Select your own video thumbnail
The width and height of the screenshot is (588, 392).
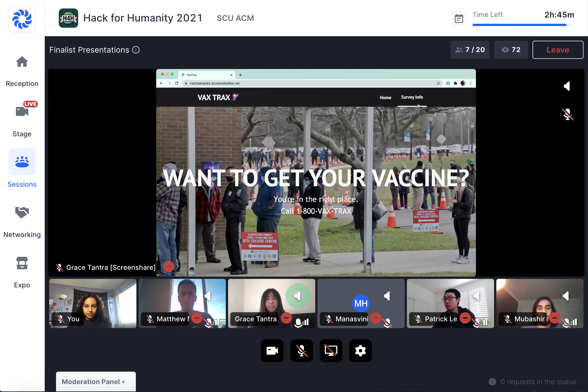tap(93, 303)
